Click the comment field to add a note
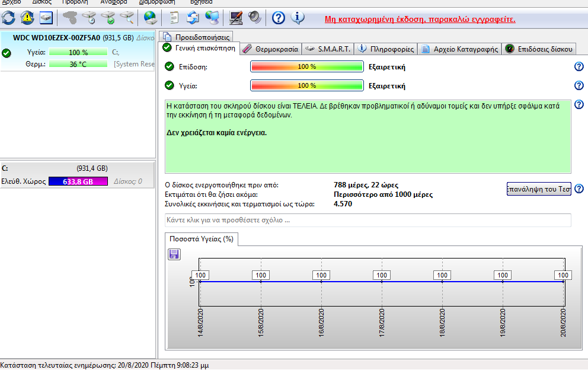The width and height of the screenshot is (588, 370). click(x=367, y=221)
